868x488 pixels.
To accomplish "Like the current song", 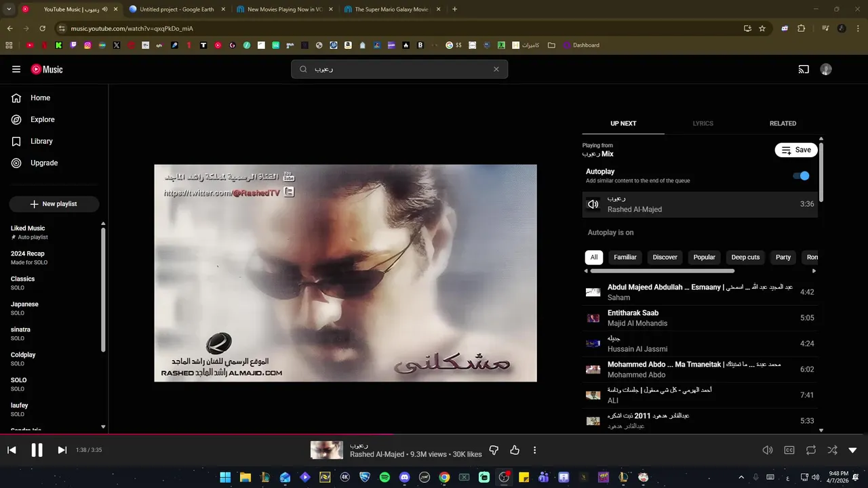I will tap(515, 450).
